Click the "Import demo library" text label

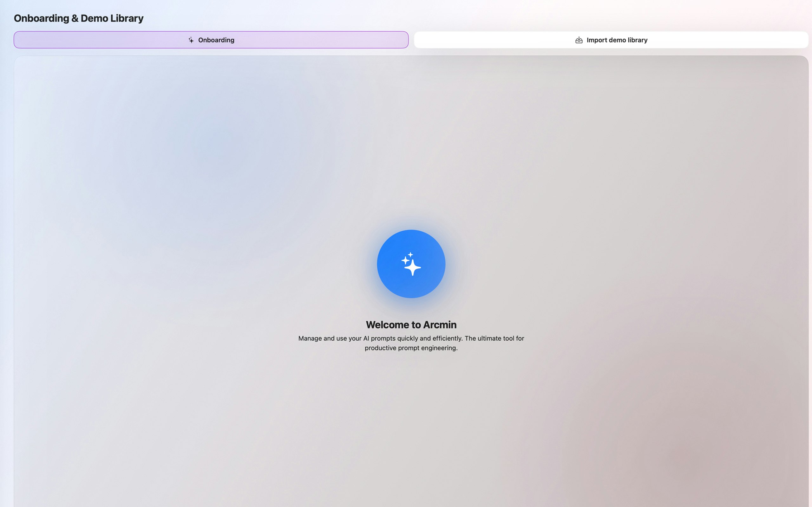pos(617,40)
